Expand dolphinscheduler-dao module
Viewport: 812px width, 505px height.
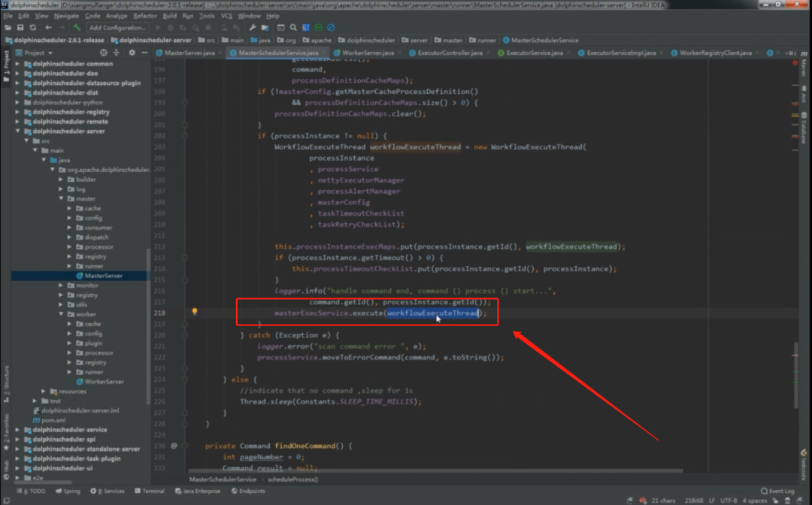[x=17, y=74]
